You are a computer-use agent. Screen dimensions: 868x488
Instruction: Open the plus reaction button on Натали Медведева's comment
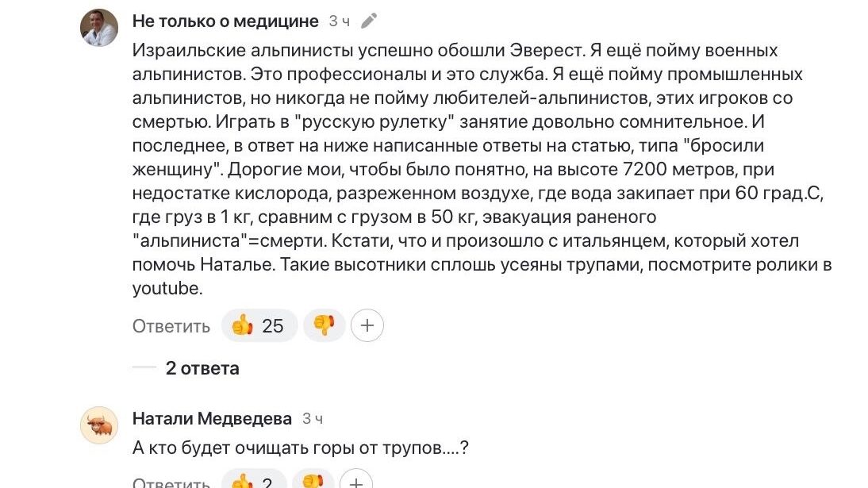[x=356, y=482]
